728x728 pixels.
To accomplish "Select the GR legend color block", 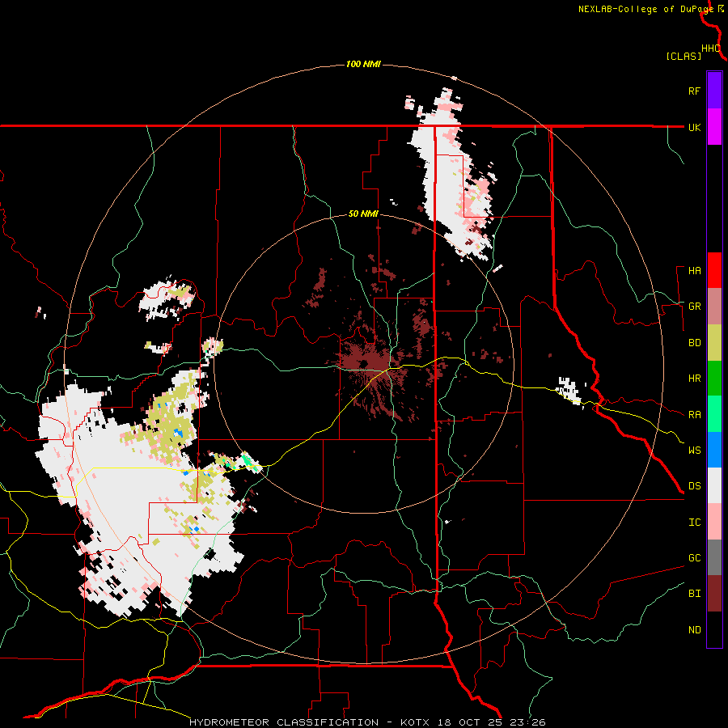I will click(x=714, y=307).
